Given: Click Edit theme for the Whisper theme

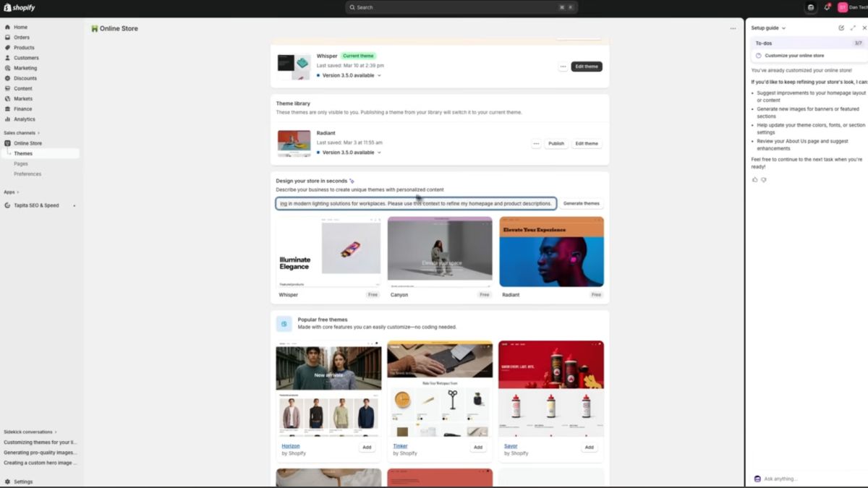Looking at the screenshot, I should (587, 67).
